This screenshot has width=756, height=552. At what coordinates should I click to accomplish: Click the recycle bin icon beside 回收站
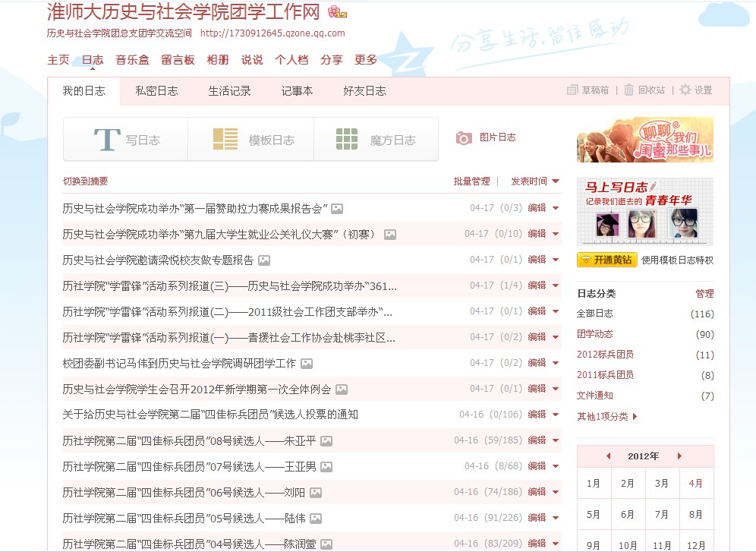point(628,90)
